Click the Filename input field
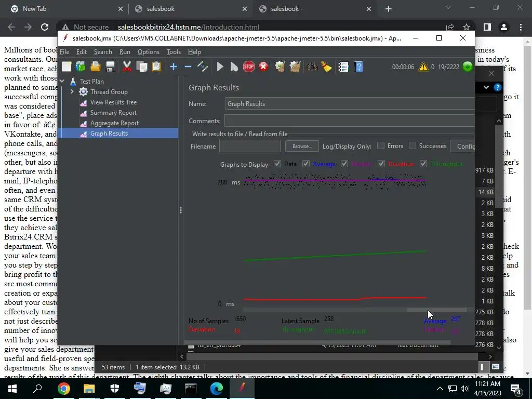Viewport: 532px width, 399px height. 250,146
